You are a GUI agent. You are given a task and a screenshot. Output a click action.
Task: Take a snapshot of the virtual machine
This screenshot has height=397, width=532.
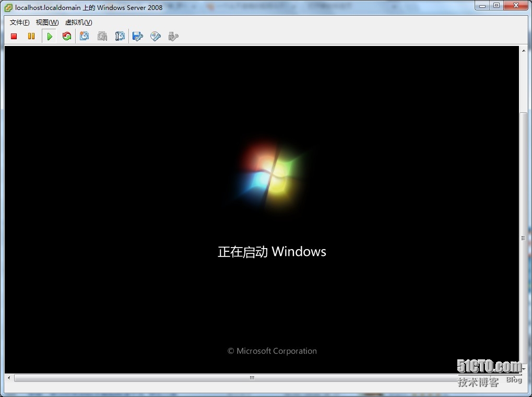coord(84,36)
